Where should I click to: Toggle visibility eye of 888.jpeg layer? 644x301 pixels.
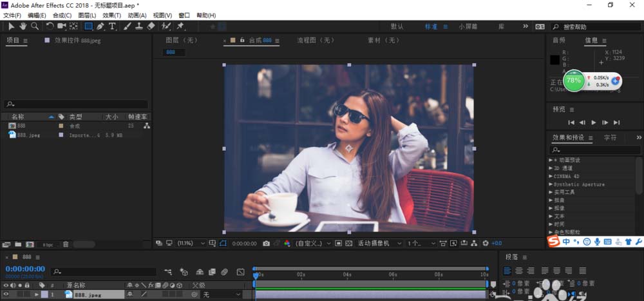(6, 295)
